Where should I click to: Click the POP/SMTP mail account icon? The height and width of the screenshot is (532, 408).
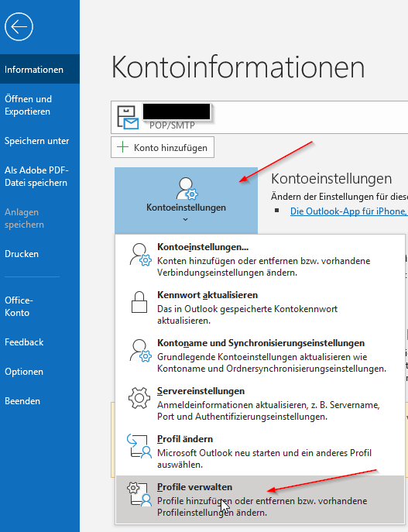[128, 118]
